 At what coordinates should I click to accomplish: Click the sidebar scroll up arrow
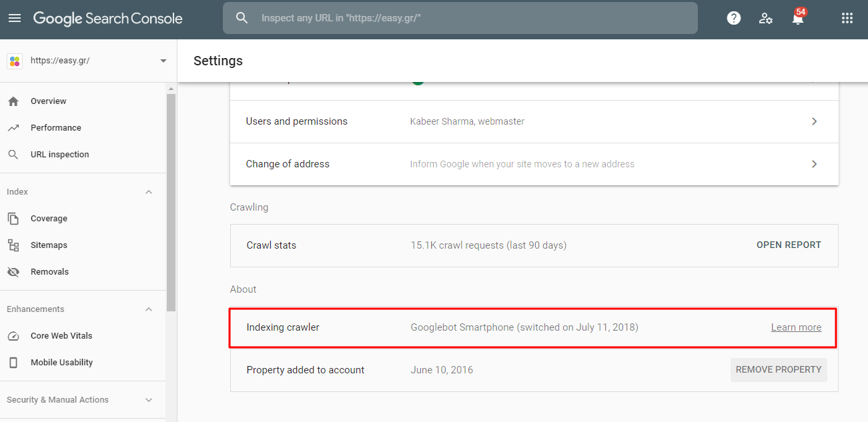[171, 89]
